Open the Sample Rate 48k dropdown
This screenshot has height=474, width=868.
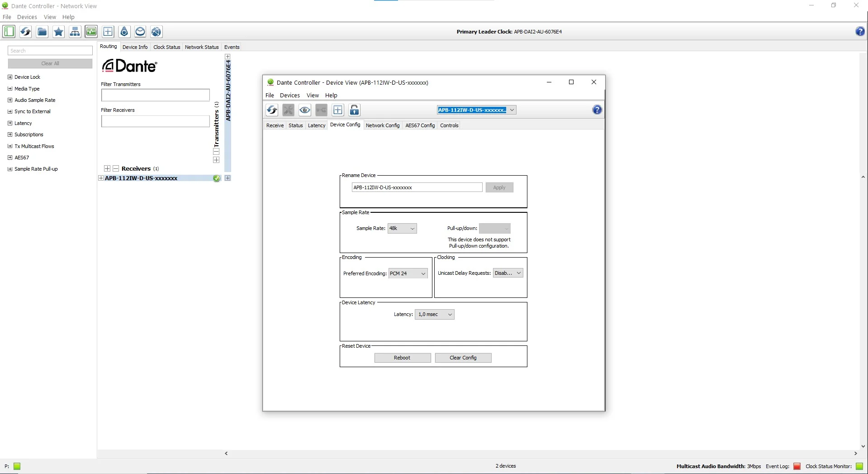pyautogui.click(x=402, y=229)
